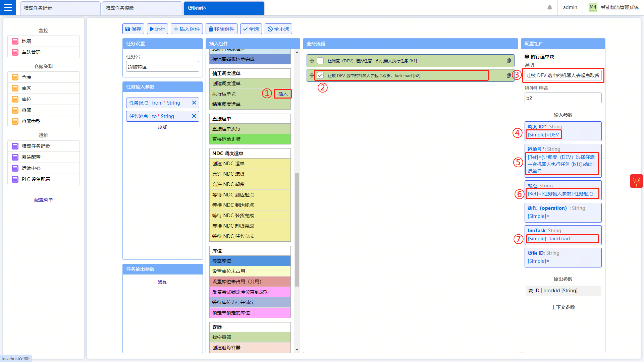Select the 直接运单步骤 component
Image resolution: width=644 pixels, height=362 pixels.
pyautogui.click(x=250, y=139)
